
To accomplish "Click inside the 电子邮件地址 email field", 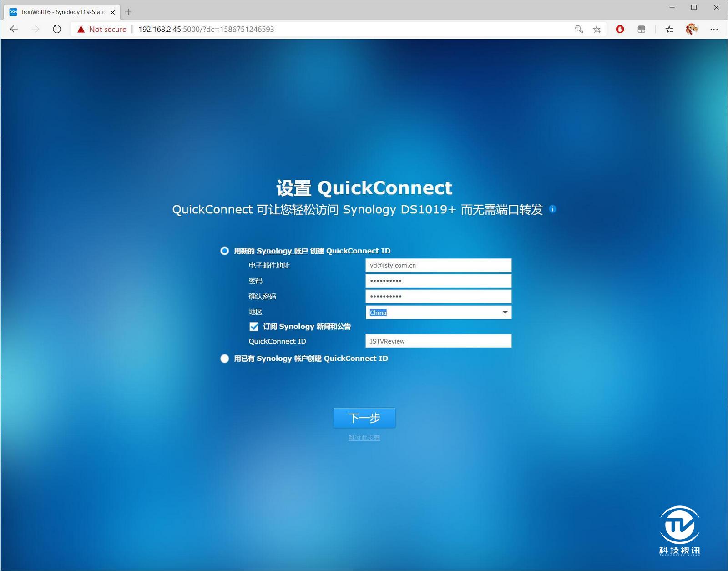I will (438, 265).
